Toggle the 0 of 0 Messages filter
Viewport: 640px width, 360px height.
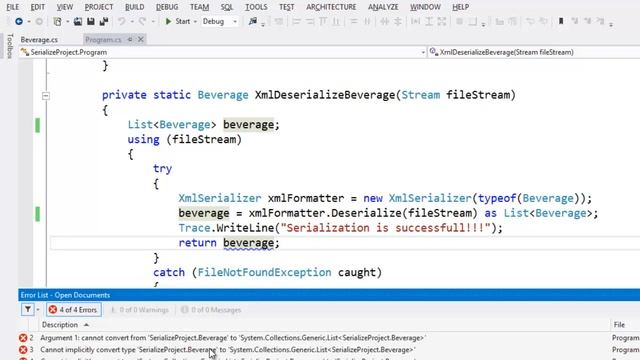pos(211,310)
